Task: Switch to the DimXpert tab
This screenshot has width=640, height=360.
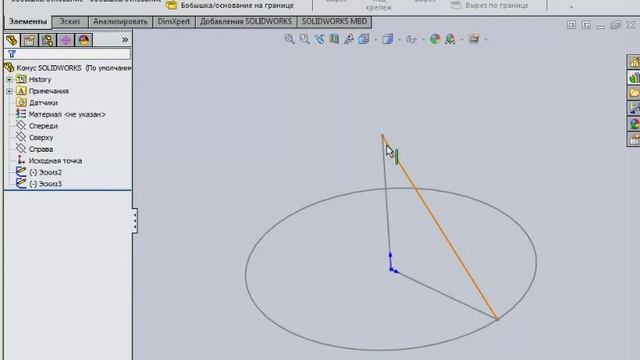Action: pos(174,22)
